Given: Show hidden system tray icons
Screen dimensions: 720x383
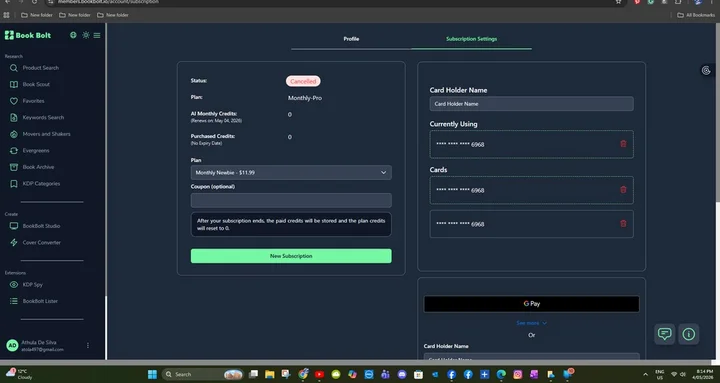Looking at the screenshot, I should pos(645,374).
